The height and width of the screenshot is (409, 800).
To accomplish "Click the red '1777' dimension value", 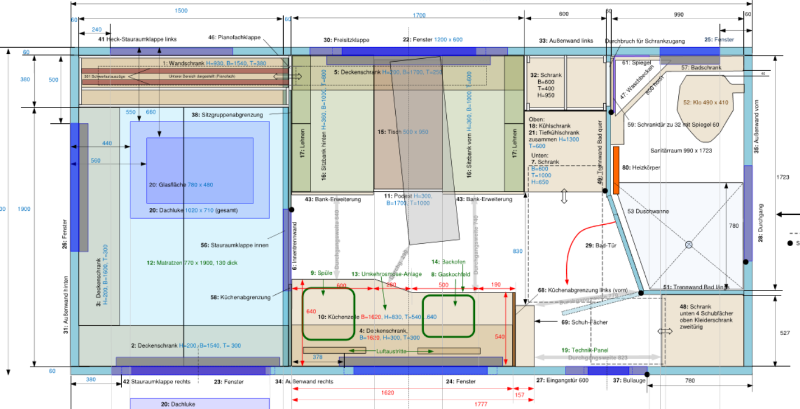I will (x=481, y=404).
